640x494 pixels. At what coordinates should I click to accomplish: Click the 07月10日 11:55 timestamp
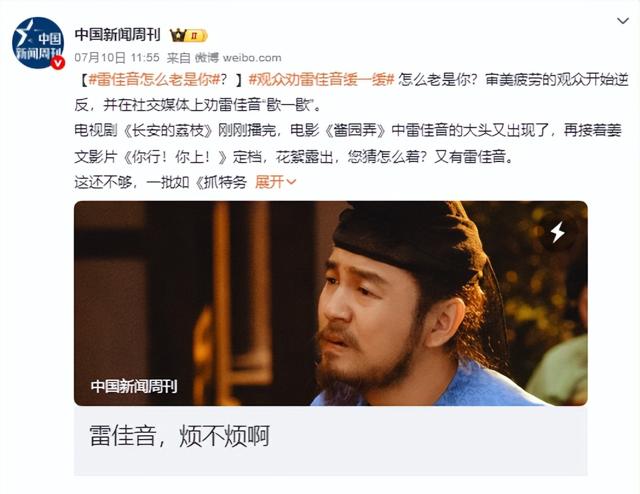click(117, 58)
